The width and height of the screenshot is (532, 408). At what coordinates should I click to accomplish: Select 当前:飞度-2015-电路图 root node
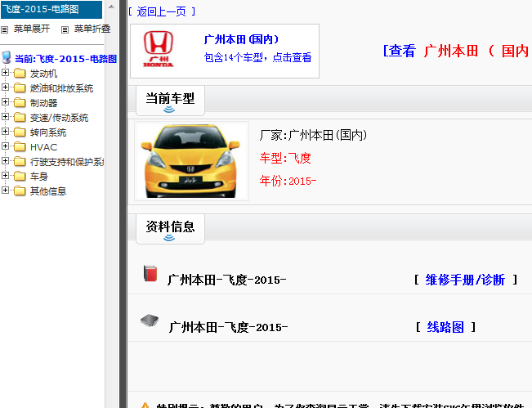click(65, 59)
